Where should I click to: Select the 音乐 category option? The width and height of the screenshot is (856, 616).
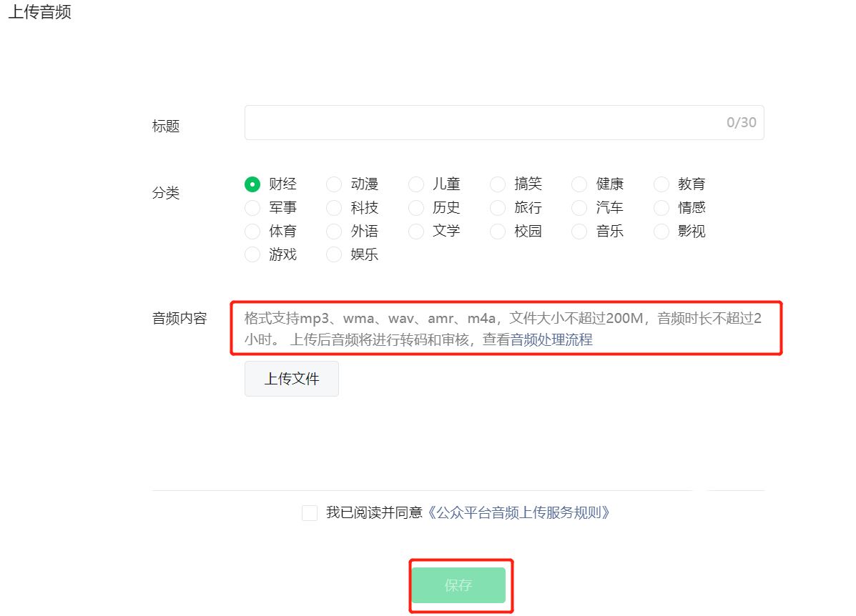click(579, 232)
